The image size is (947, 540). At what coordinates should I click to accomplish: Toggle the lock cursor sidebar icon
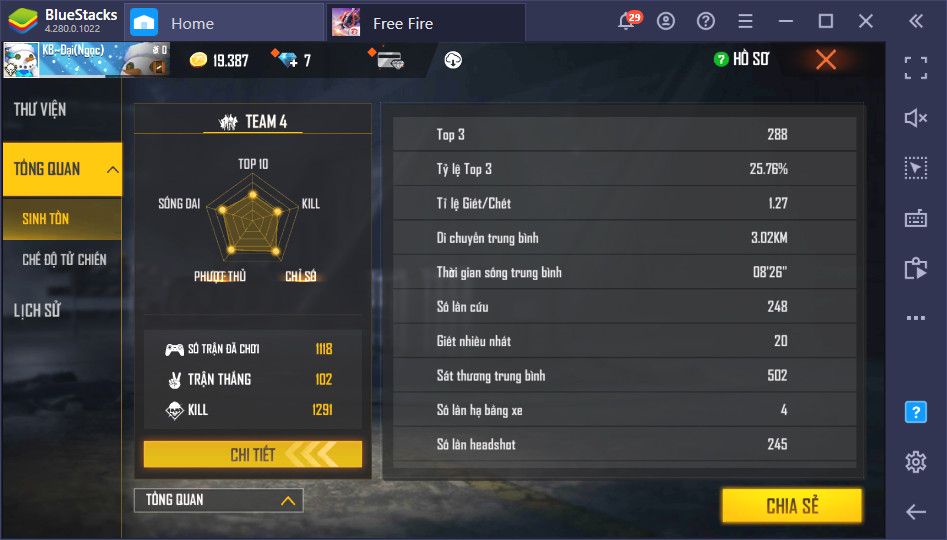(916, 168)
